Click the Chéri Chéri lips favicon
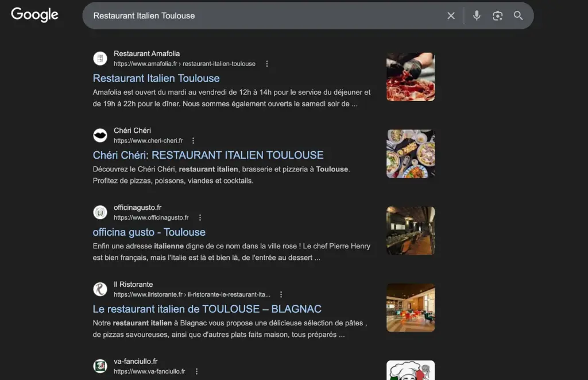Viewport: 588px width, 380px height. click(x=100, y=135)
